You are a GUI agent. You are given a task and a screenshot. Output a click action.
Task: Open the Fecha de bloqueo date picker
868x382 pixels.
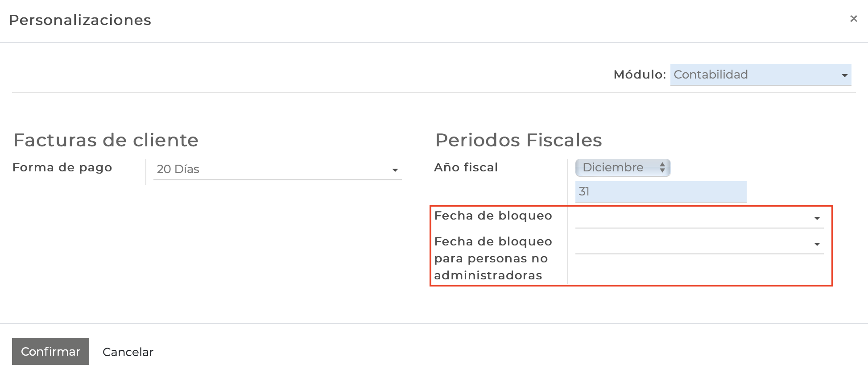click(x=696, y=218)
